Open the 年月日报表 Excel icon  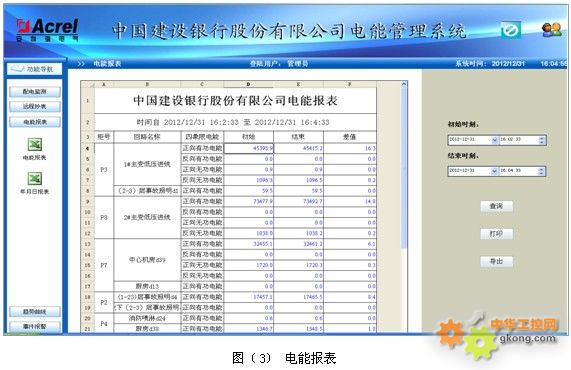(35, 178)
